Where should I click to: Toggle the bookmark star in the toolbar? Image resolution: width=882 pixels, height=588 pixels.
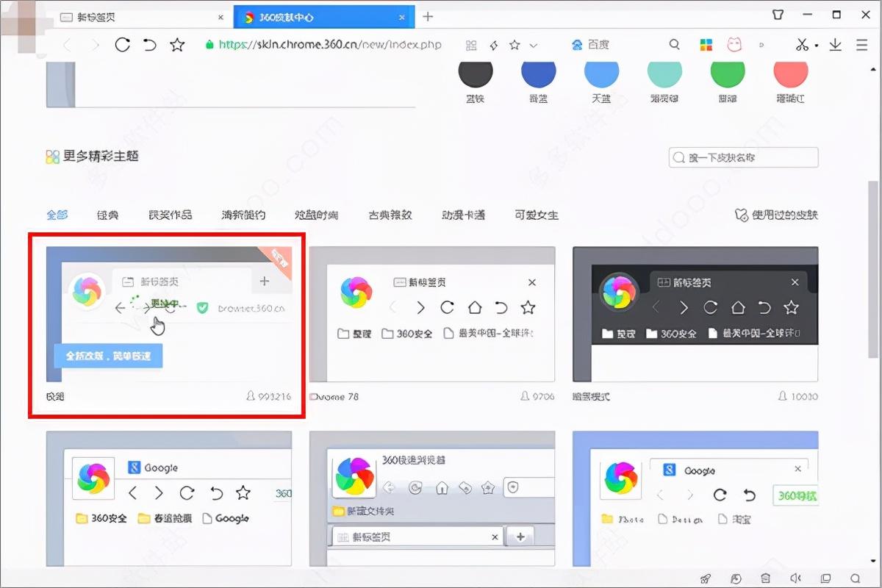(x=515, y=44)
